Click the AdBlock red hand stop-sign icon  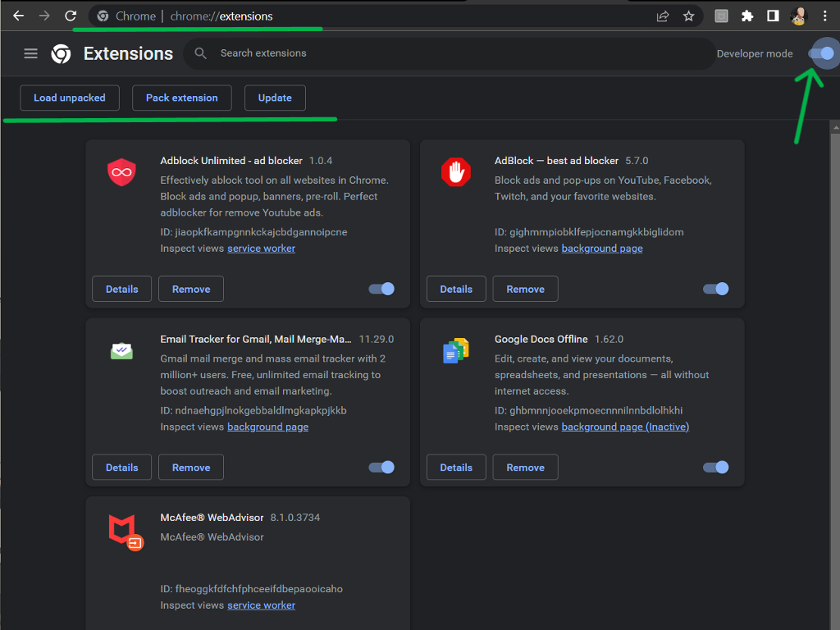pyautogui.click(x=456, y=172)
